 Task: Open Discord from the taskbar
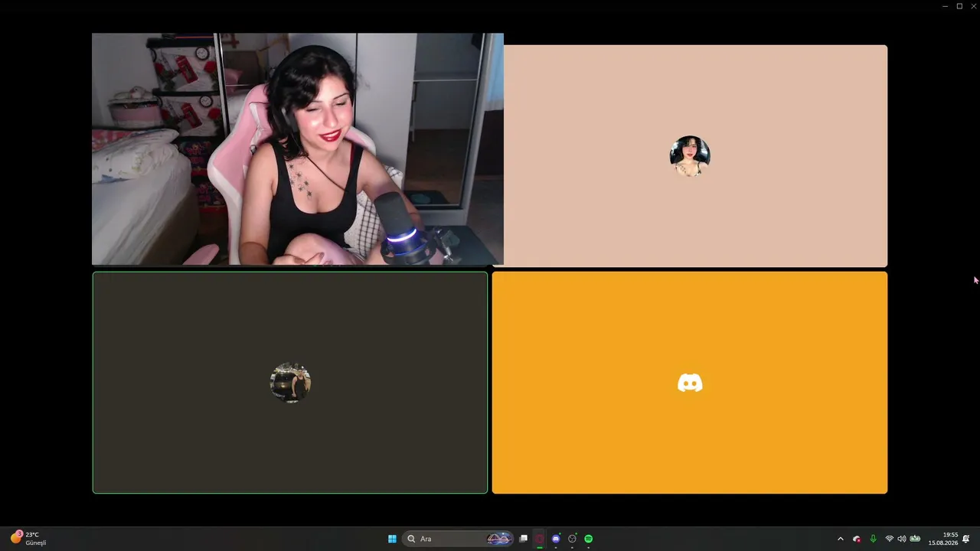pos(556,539)
